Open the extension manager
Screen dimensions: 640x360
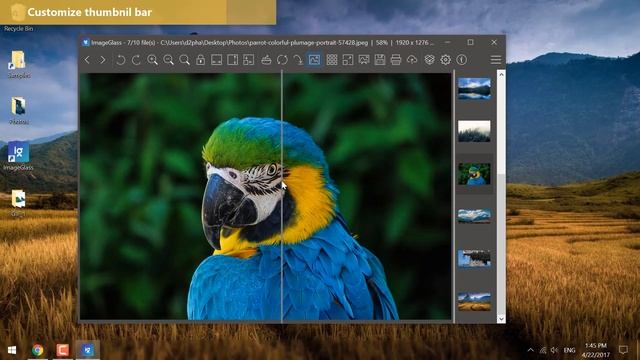coord(429,60)
